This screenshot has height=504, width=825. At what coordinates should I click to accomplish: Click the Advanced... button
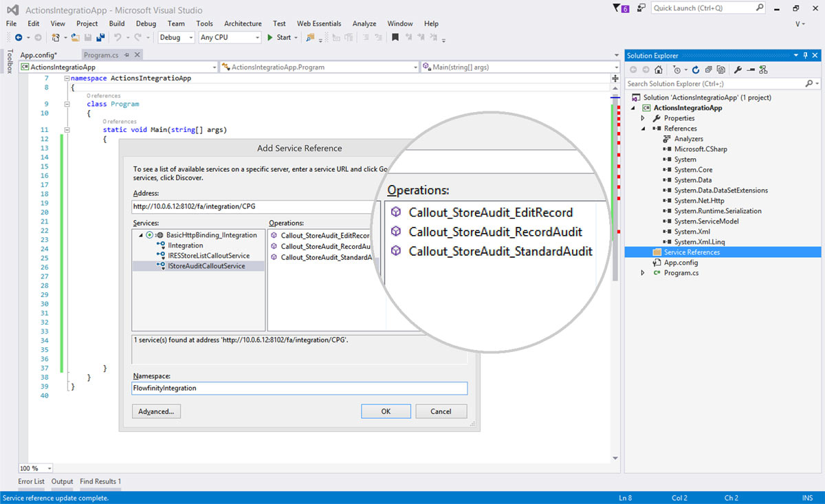point(156,411)
